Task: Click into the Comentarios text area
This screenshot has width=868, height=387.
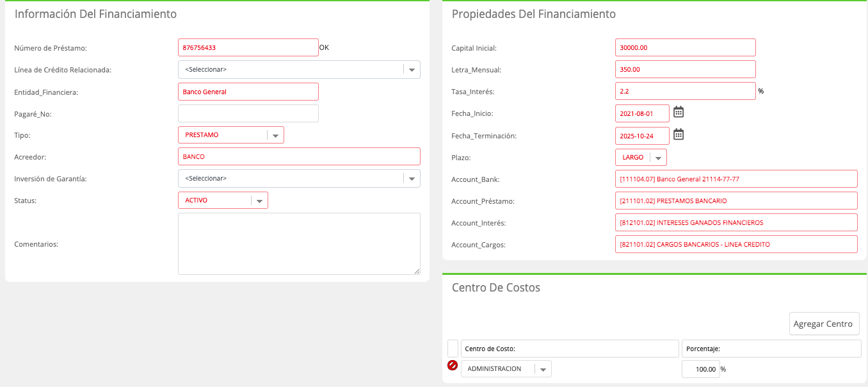Action: click(x=299, y=244)
